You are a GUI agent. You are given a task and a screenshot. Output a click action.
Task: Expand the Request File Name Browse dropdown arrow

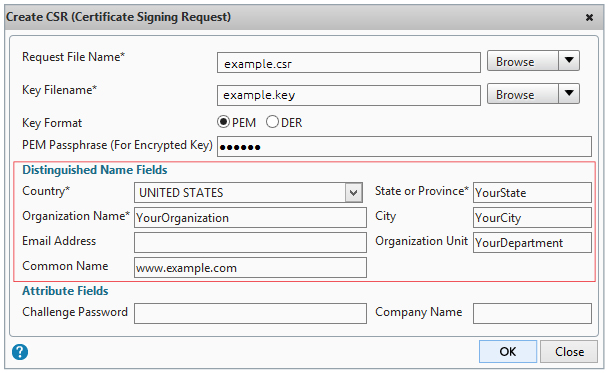(x=569, y=61)
